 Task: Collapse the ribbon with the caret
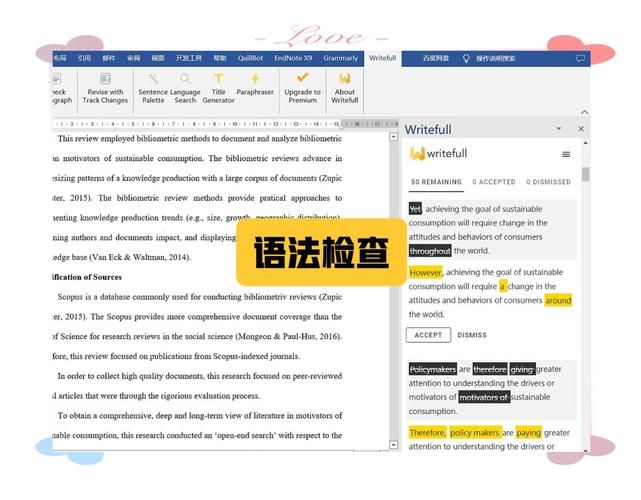pos(585,112)
